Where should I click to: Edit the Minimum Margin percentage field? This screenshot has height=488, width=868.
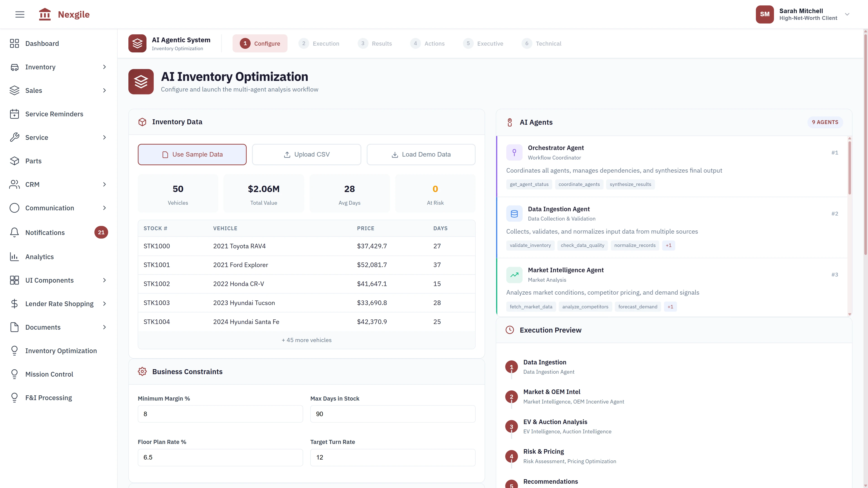tap(220, 414)
